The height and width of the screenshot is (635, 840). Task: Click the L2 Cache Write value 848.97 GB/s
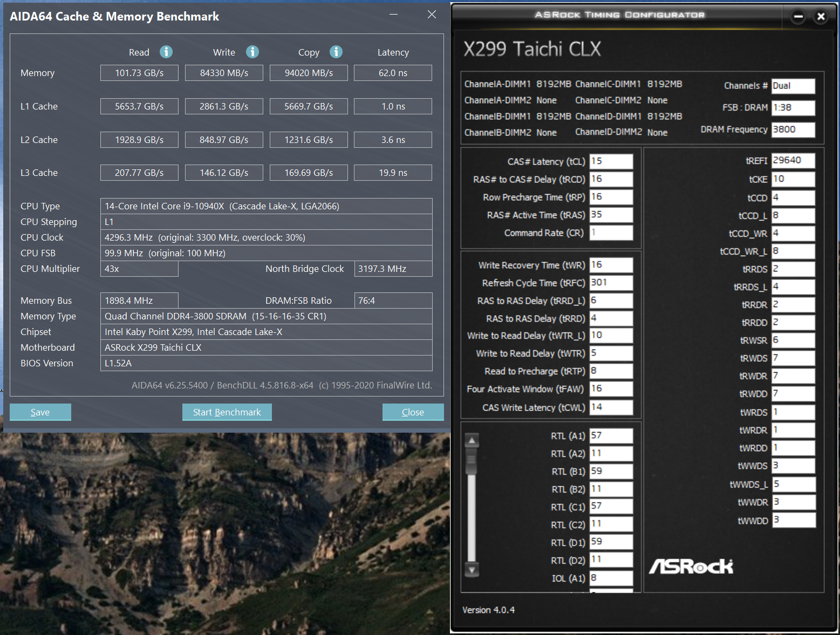point(224,140)
